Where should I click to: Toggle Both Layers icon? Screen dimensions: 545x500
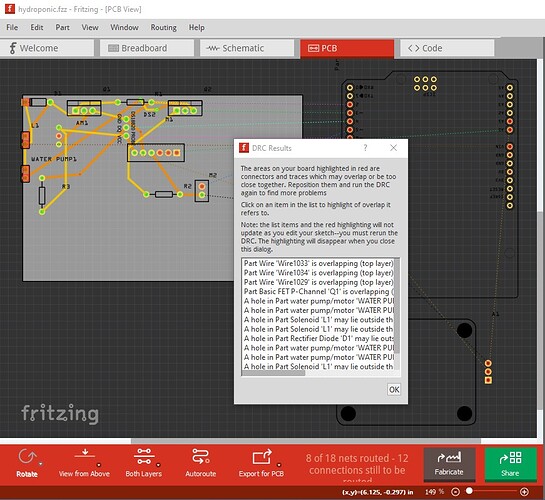(x=144, y=456)
